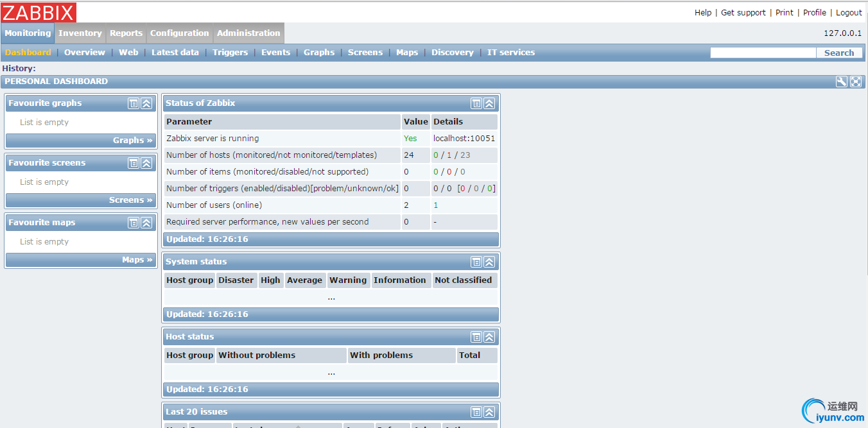Click the Print link
Viewport: 868px width, 428px height.
click(785, 13)
